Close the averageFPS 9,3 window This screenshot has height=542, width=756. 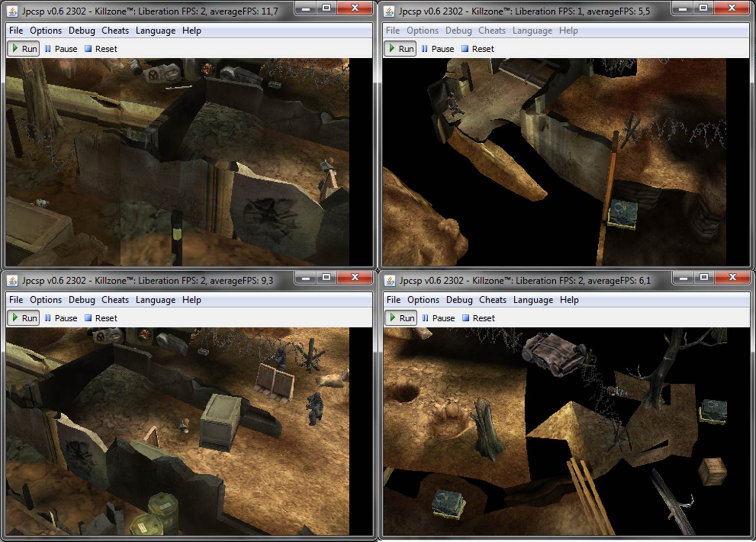click(355, 278)
